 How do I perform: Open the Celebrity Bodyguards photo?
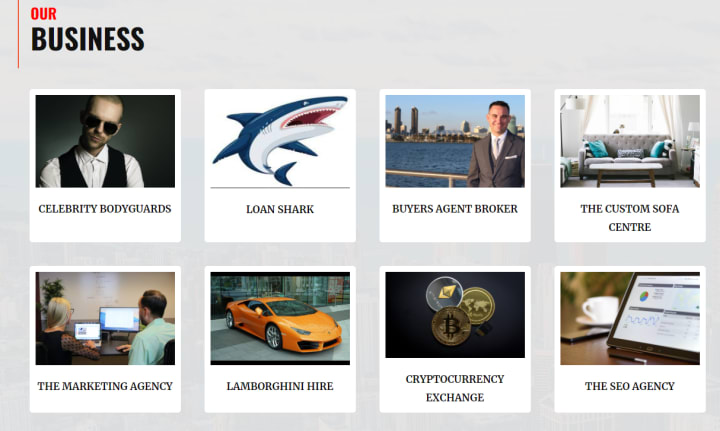(105, 141)
